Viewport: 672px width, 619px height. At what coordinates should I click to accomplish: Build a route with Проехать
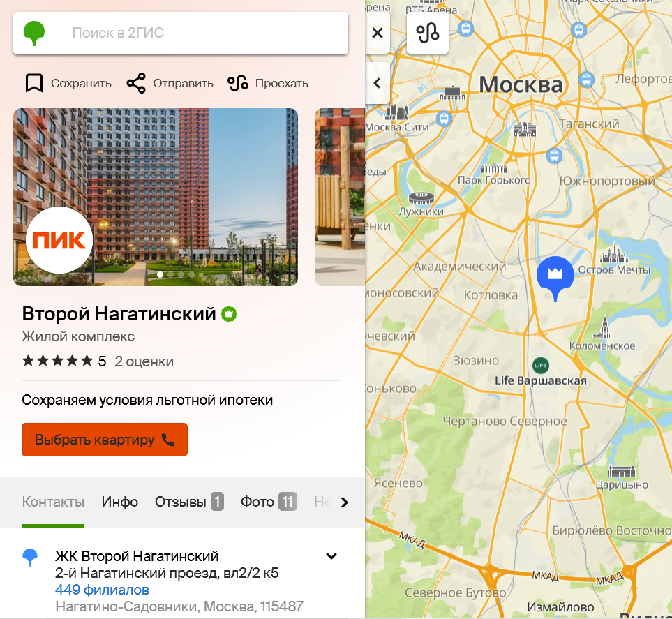[x=268, y=83]
